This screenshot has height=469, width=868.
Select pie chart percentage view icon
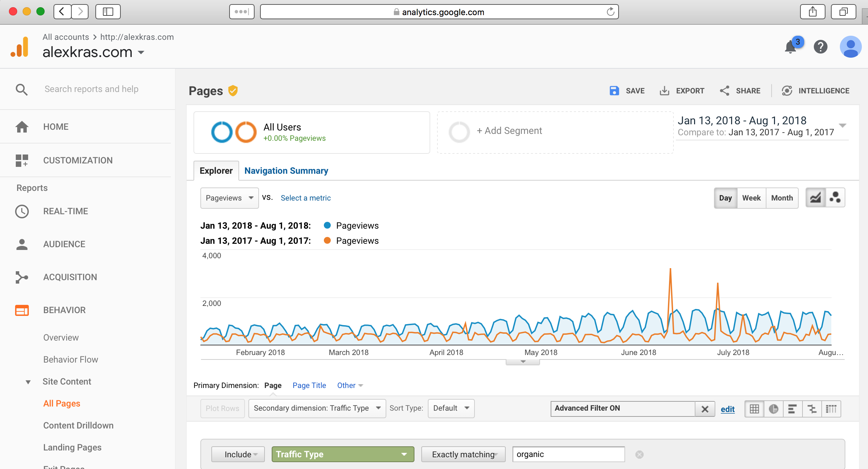click(x=773, y=409)
